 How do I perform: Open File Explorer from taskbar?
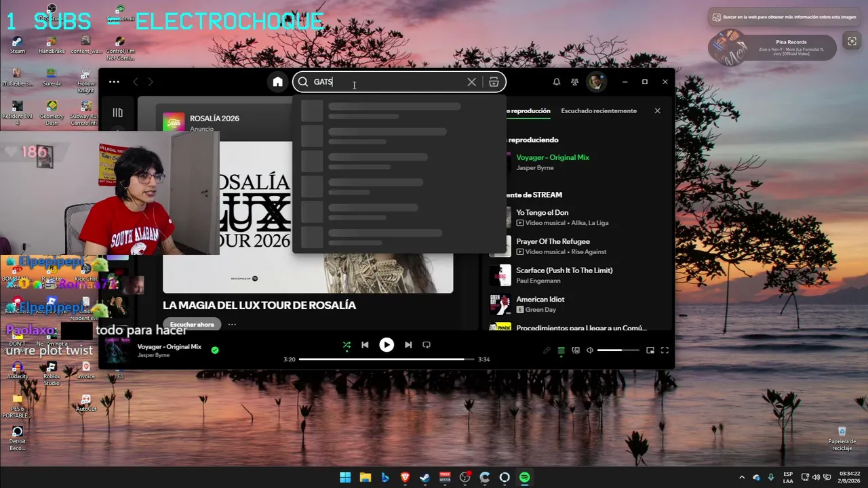pyautogui.click(x=365, y=477)
